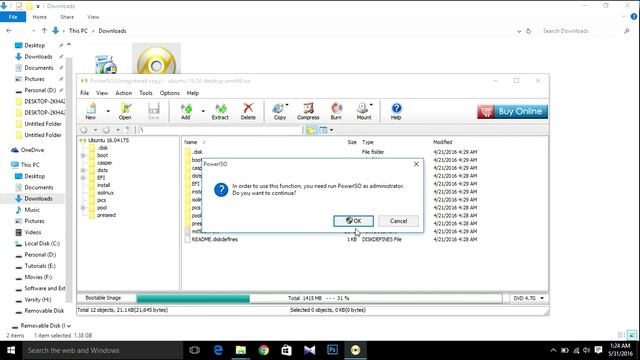Select the isolinux folder in the tree
The width and height of the screenshot is (640, 360).
point(105,193)
